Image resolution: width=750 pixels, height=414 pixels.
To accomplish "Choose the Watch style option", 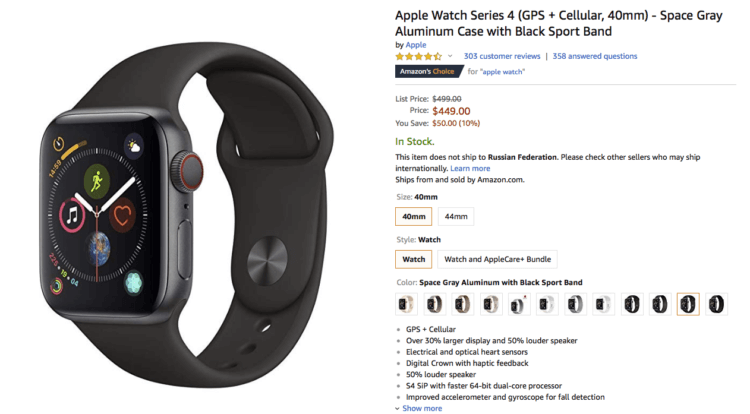I will 414,259.
